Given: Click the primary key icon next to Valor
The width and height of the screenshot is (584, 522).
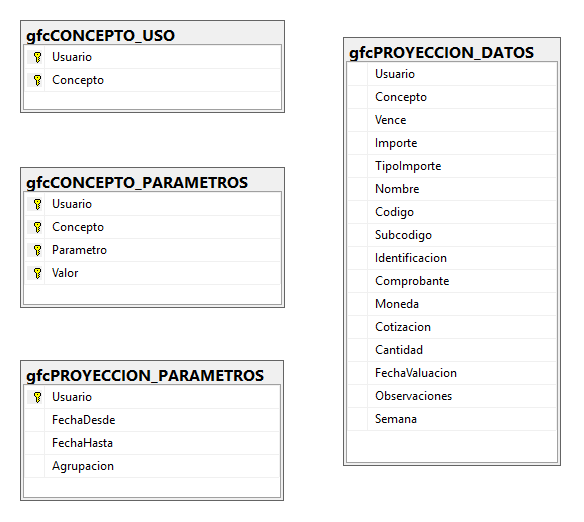Looking at the screenshot, I should [x=37, y=273].
